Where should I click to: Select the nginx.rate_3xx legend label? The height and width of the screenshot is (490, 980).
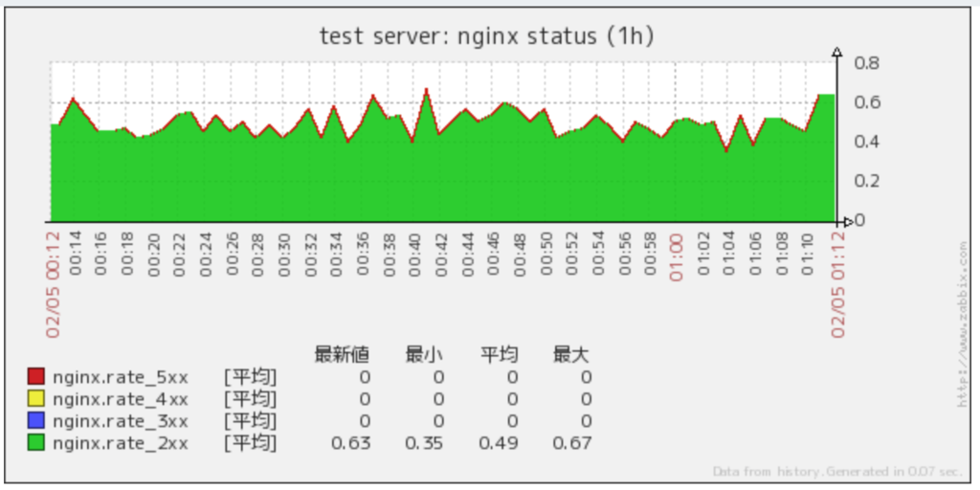(x=120, y=421)
